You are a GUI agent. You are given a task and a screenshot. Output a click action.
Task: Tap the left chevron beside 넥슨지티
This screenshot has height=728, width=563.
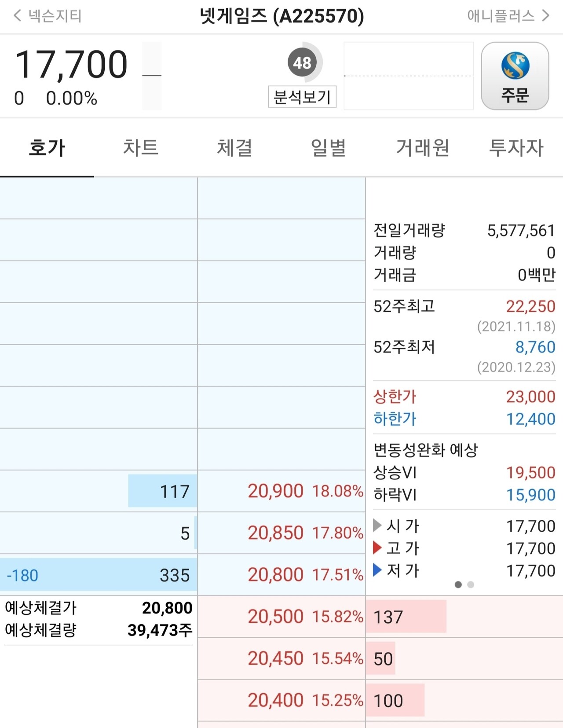(16, 16)
